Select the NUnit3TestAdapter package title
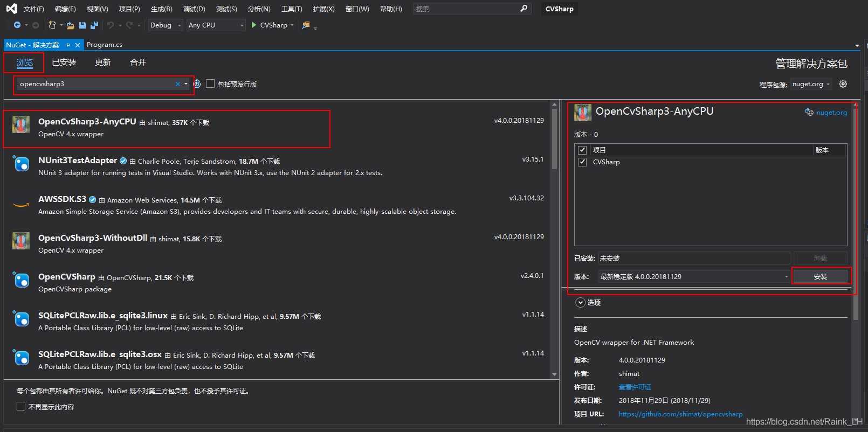The image size is (868, 432). [78, 161]
